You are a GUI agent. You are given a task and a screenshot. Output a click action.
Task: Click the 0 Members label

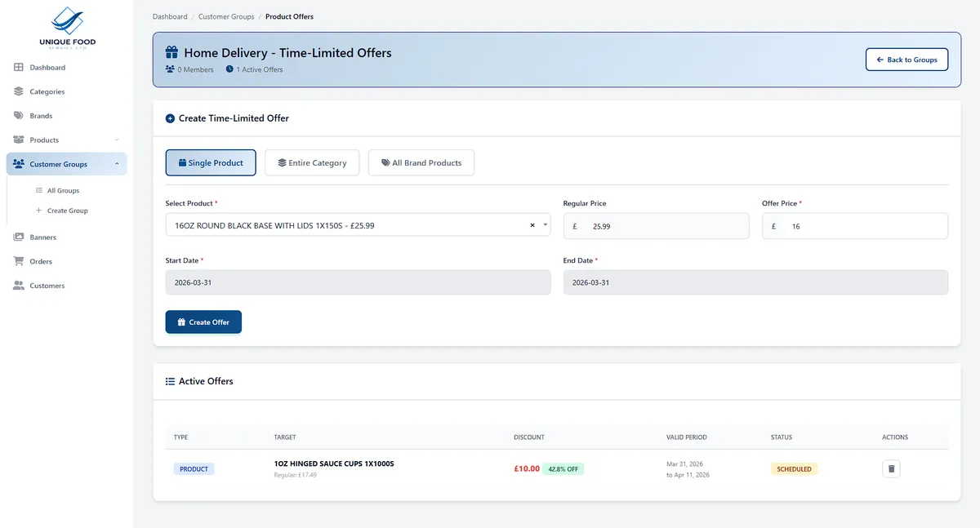pos(195,69)
